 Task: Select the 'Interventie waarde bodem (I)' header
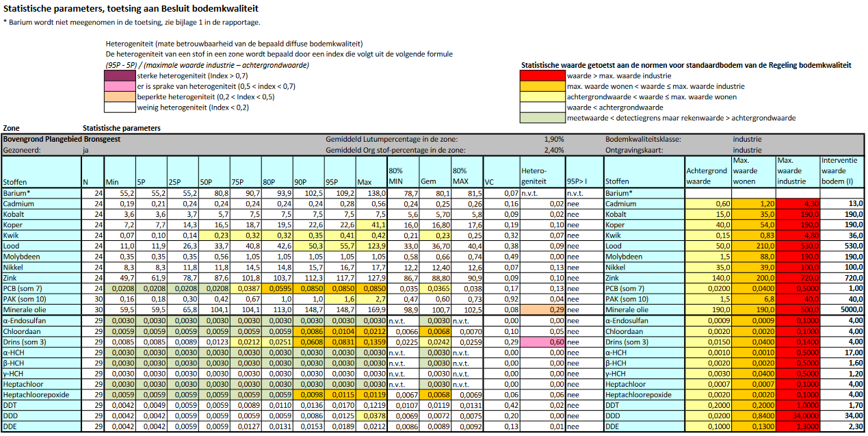point(842,172)
